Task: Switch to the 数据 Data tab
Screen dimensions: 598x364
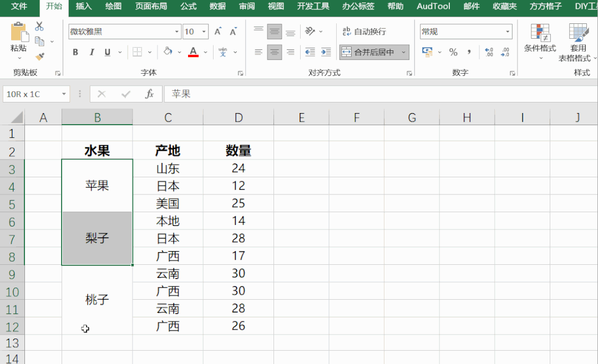Action: (217, 7)
